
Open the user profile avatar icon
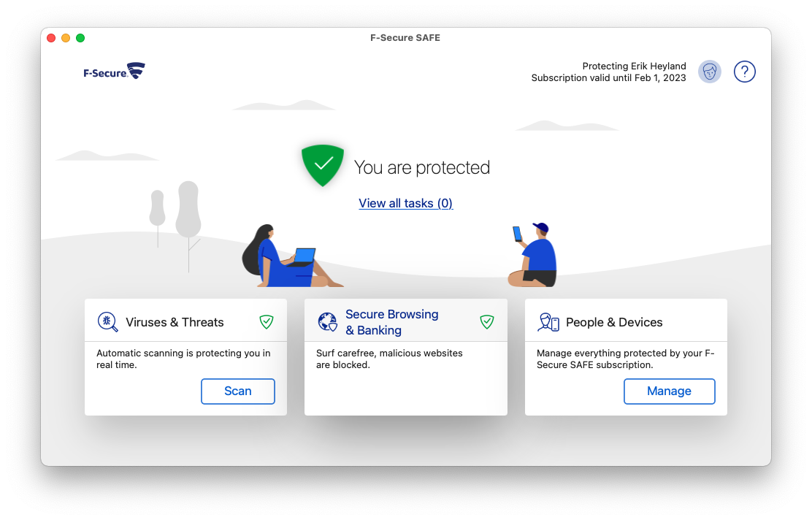point(710,72)
